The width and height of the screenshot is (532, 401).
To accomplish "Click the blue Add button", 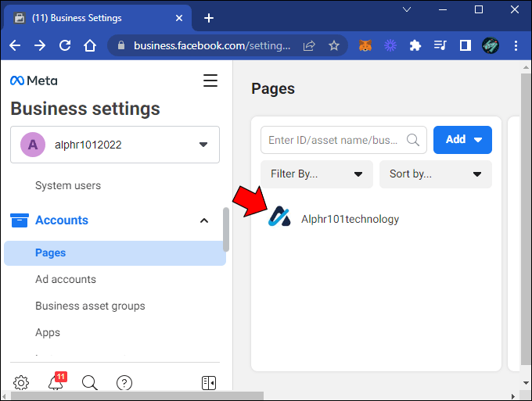I will tap(462, 140).
